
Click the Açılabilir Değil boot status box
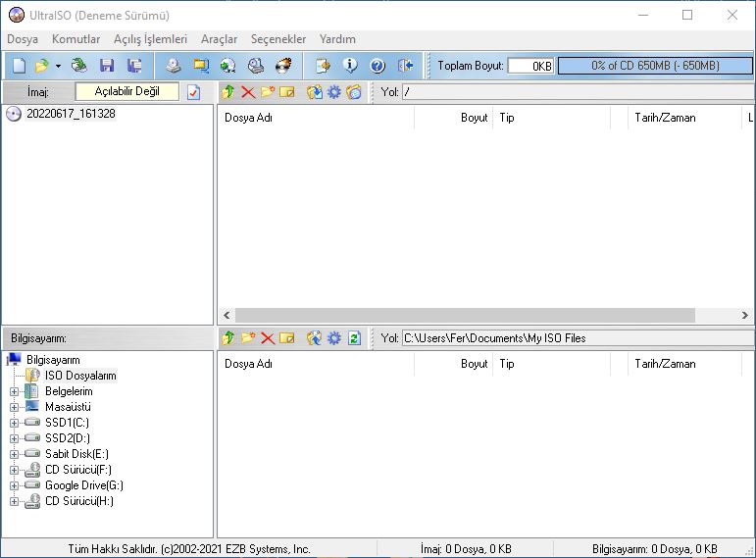[x=126, y=91]
